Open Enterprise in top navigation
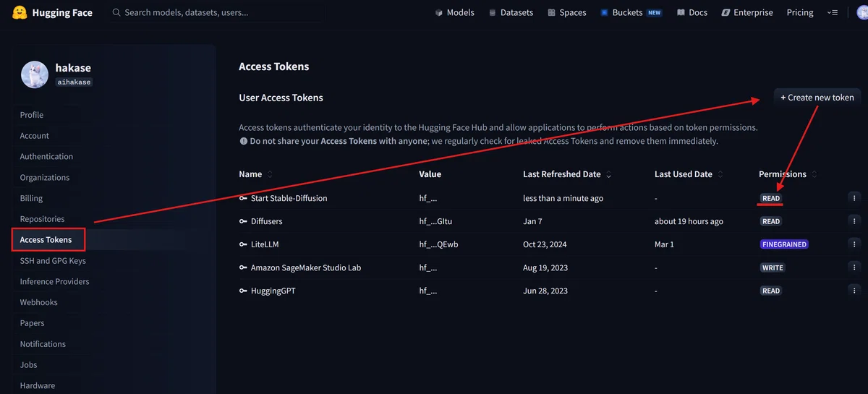Viewport: 868px width, 394px height. click(x=746, y=12)
